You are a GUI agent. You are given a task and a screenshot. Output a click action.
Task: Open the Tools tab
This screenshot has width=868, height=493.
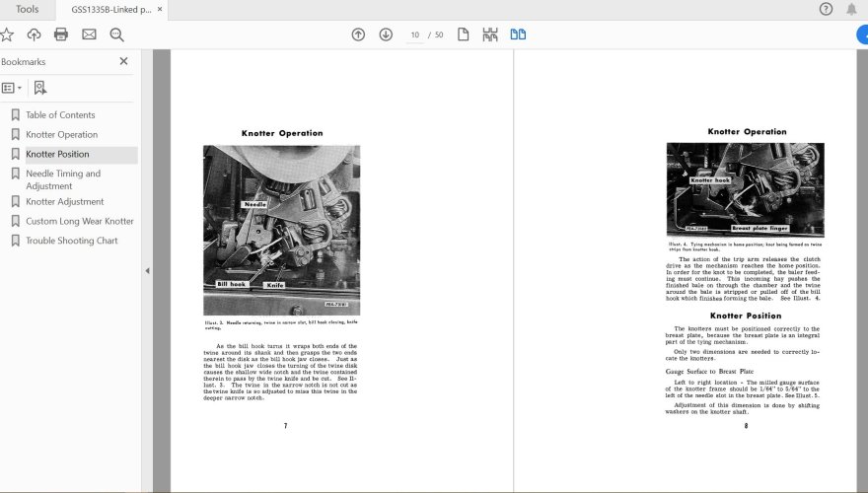pyautogui.click(x=28, y=9)
